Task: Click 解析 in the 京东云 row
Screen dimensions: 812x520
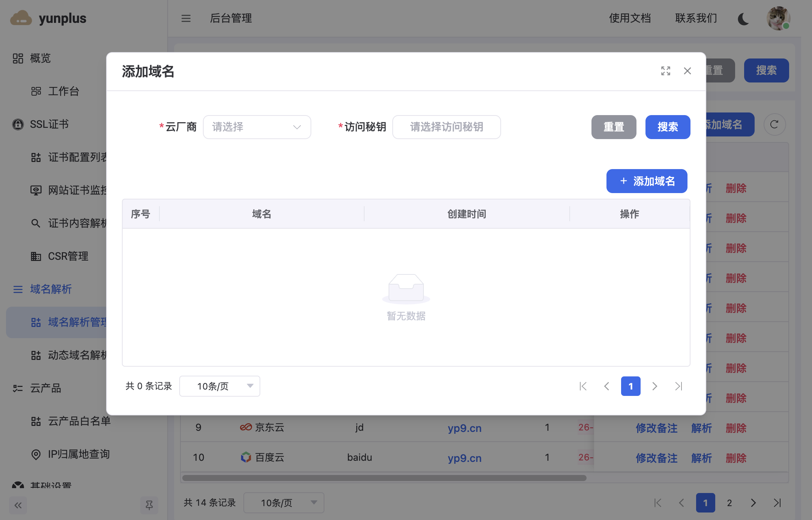Action: [x=701, y=428]
